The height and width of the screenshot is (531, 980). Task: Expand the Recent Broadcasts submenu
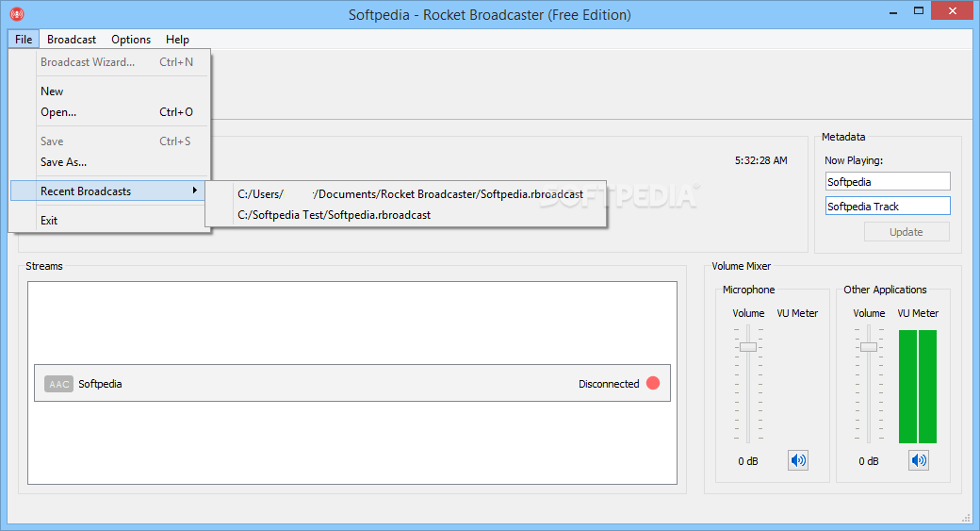tap(108, 191)
